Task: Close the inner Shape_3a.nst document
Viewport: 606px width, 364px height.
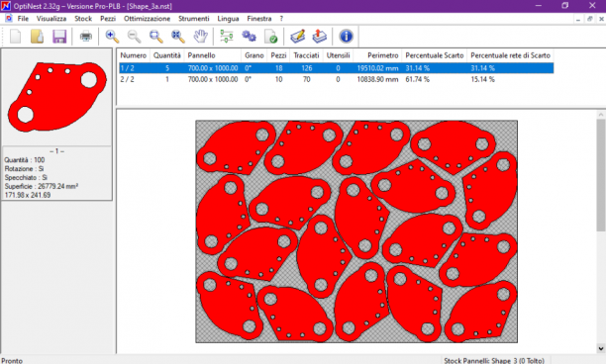Action: pos(601,19)
